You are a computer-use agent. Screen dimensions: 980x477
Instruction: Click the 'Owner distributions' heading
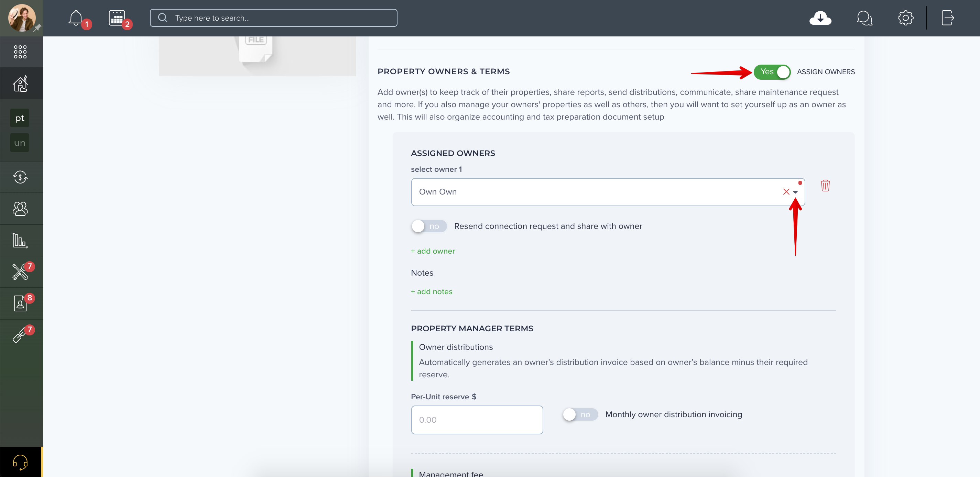tap(456, 347)
